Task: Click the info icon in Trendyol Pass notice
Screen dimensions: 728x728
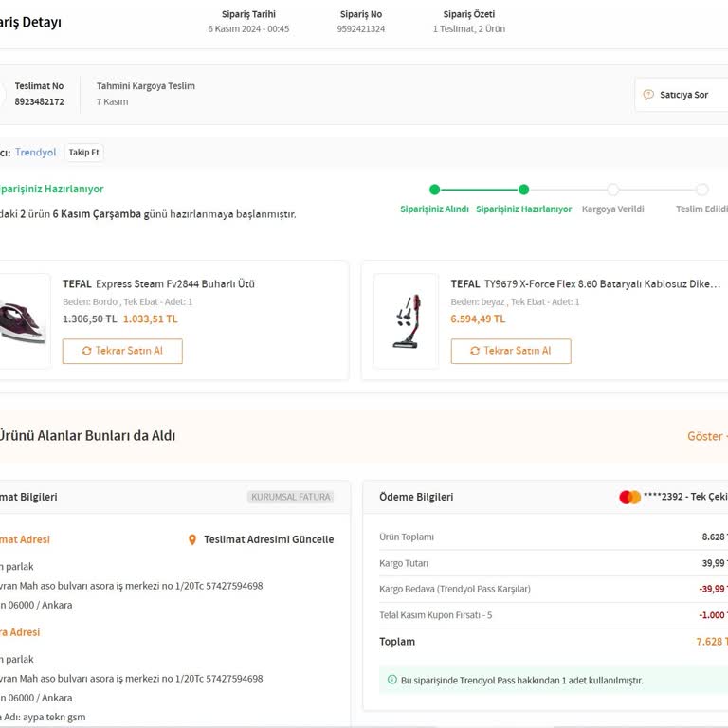Action: point(391,680)
